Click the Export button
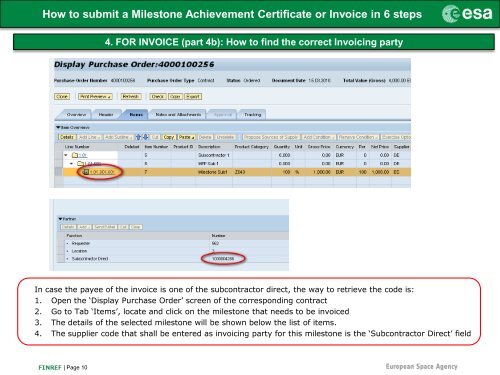Viewport: 500px width, 375px height. click(x=193, y=96)
